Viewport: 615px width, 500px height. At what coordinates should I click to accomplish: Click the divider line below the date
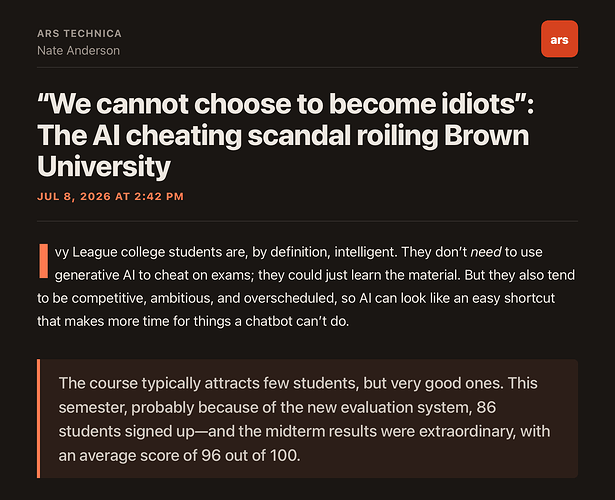click(x=308, y=221)
